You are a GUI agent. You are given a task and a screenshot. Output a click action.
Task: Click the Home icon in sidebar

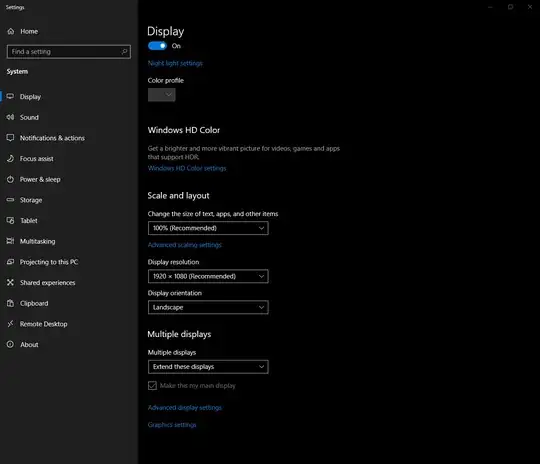pyautogui.click(x=11, y=31)
